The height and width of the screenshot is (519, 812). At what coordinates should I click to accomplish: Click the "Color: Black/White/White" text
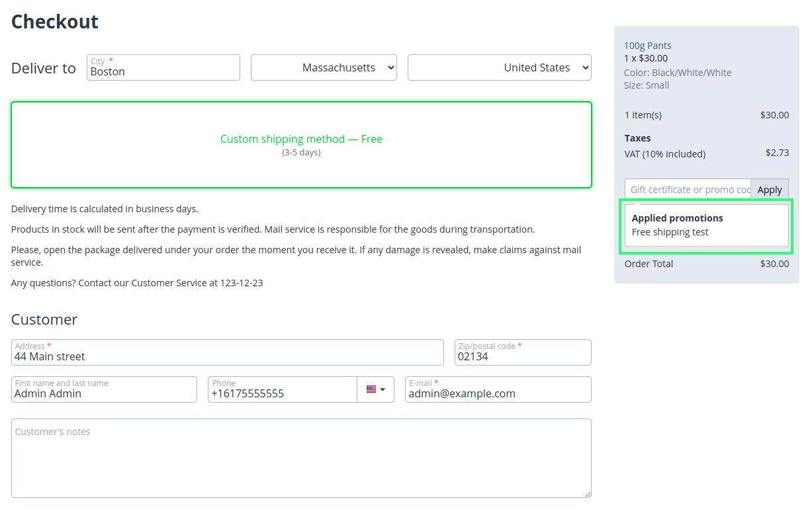(x=678, y=73)
